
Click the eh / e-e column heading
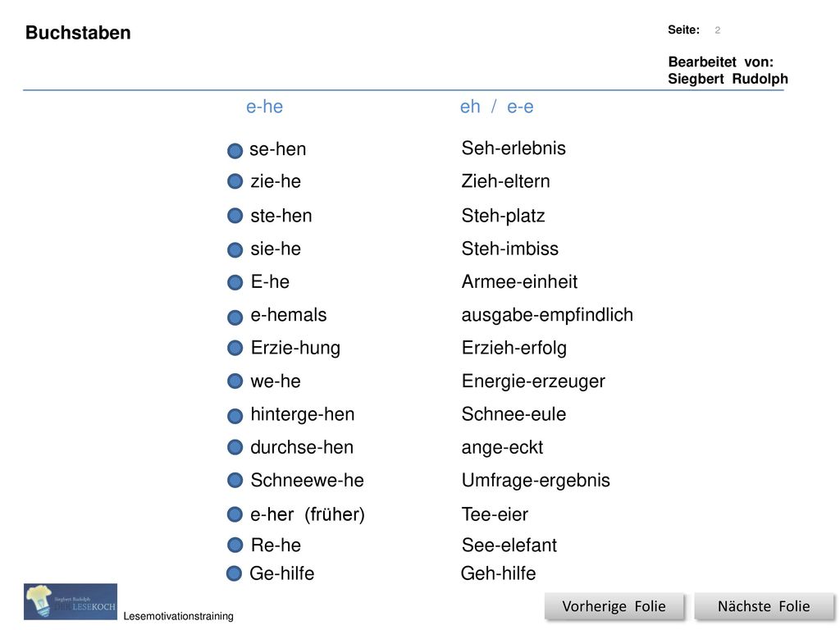496,107
